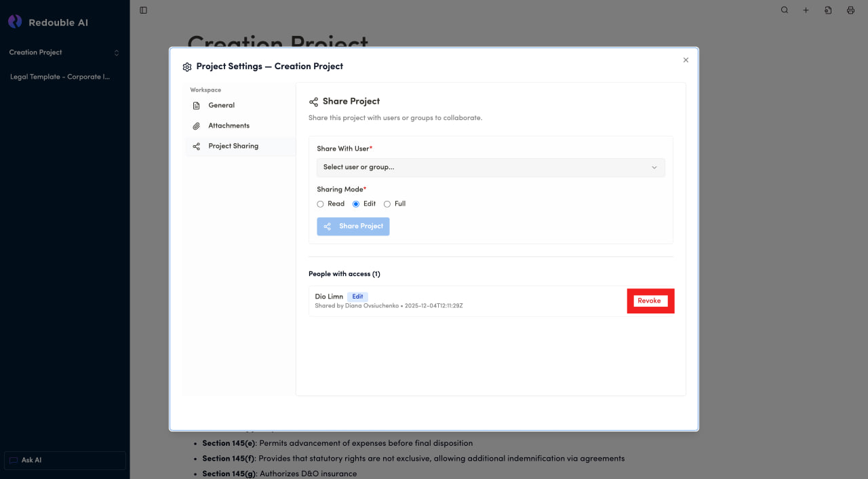Open Legal Template document in sidebar
868x479 pixels.
[60, 77]
